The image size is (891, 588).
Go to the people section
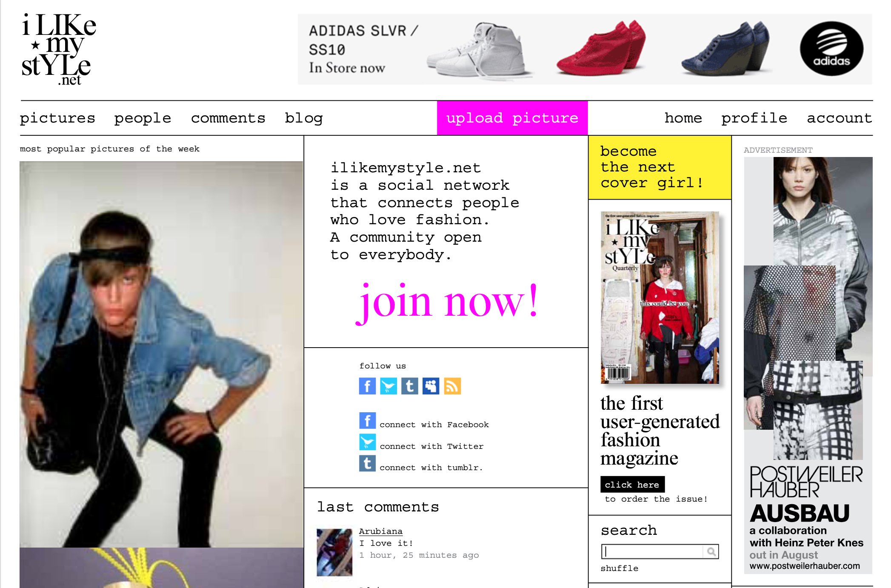coord(143,118)
